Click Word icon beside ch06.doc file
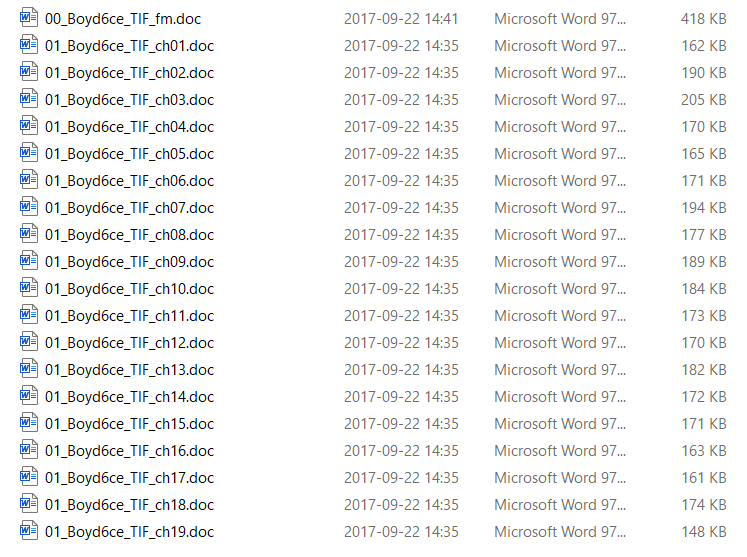Screen dimensions: 747x557 point(29,180)
